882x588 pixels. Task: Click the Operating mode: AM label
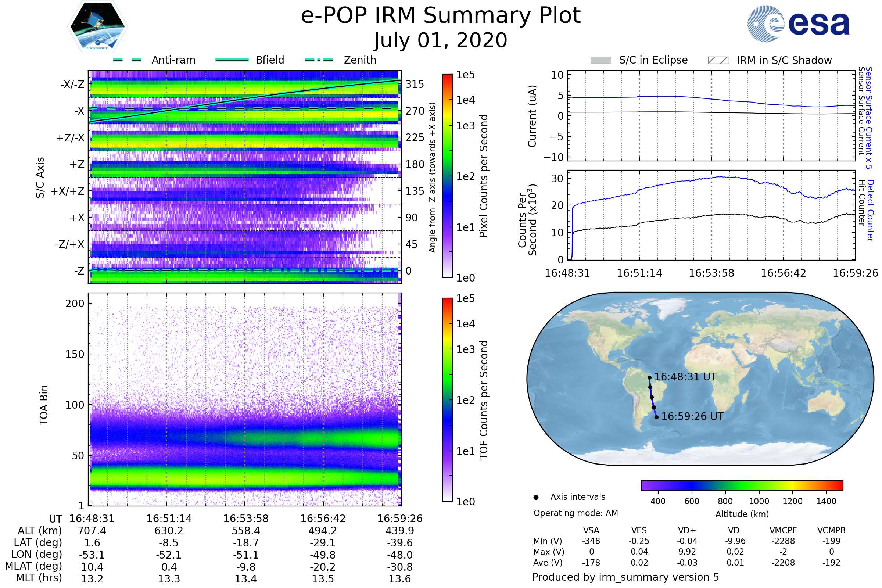(576, 513)
